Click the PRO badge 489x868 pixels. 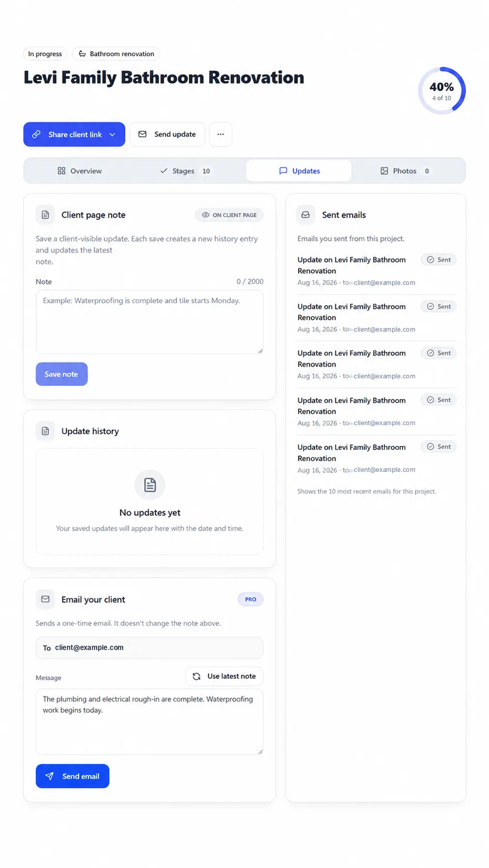click(x=251, y=599)
